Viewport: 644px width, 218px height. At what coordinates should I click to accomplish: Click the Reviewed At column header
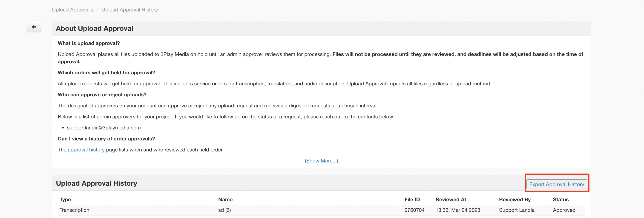[451, 199]
